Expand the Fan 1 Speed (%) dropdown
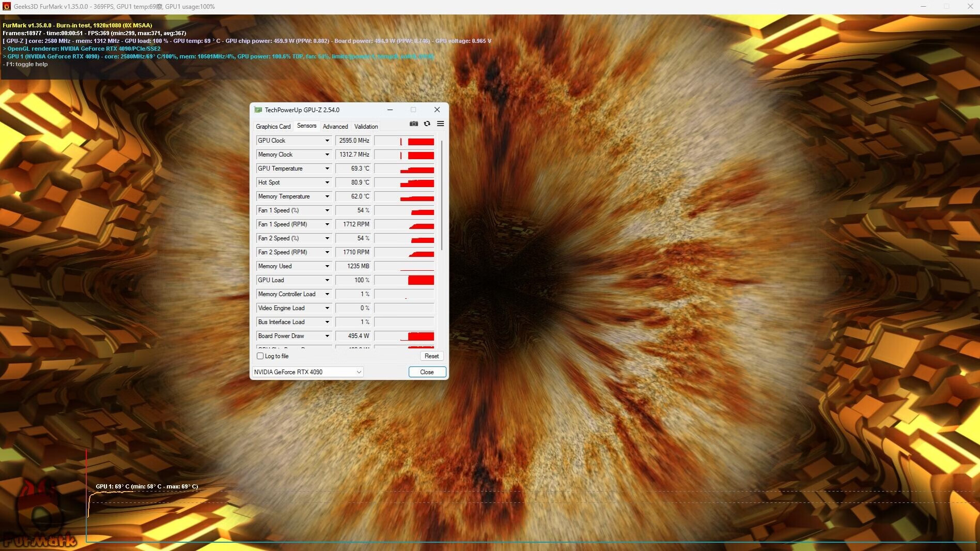 pyautogui.click(x=327, y=210)
